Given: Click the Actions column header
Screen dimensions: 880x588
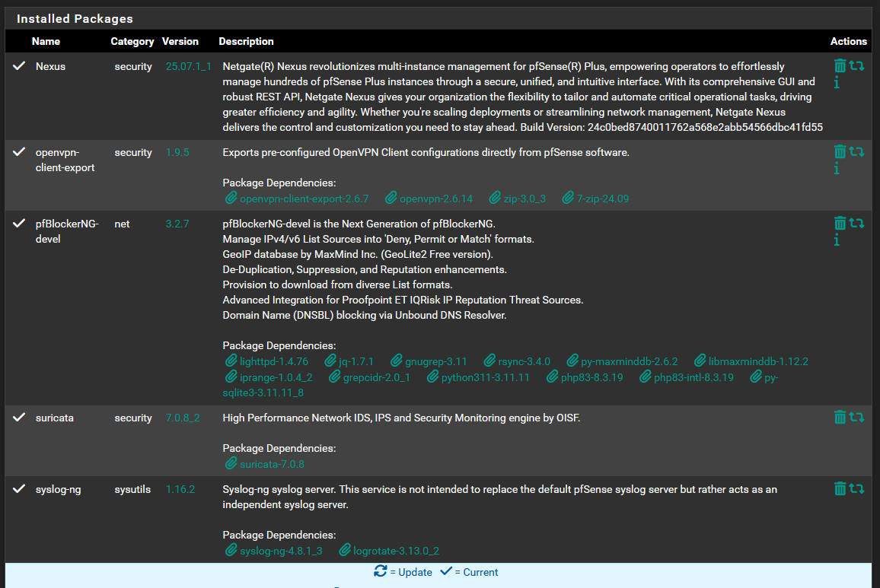Looking at the screenshot, I should pyautogui.click(x=849, y=42).
